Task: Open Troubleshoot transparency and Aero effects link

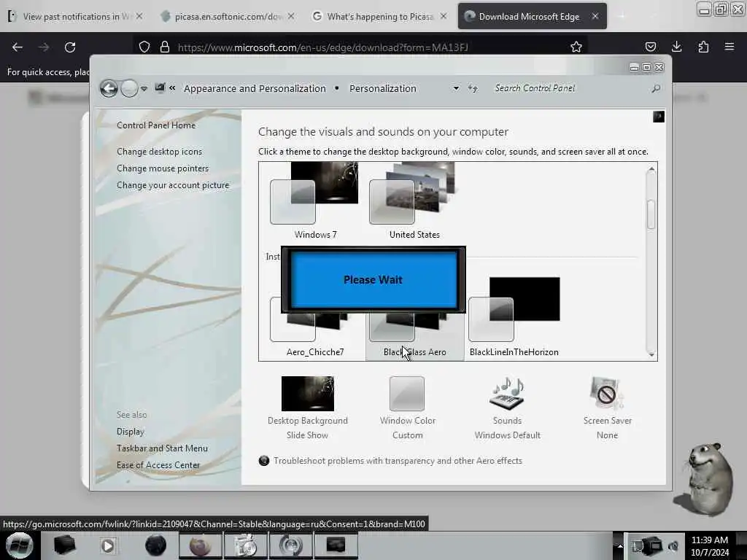Action: 398,461
